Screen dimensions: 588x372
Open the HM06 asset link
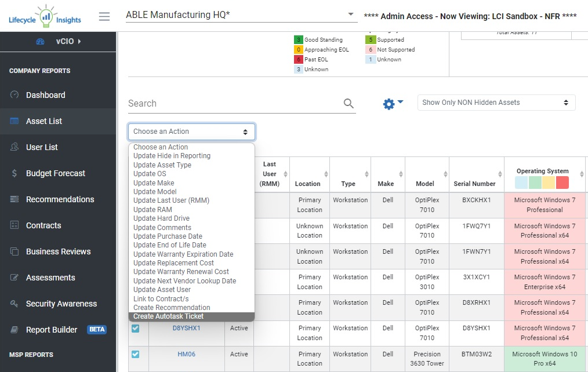pos(186,354)
